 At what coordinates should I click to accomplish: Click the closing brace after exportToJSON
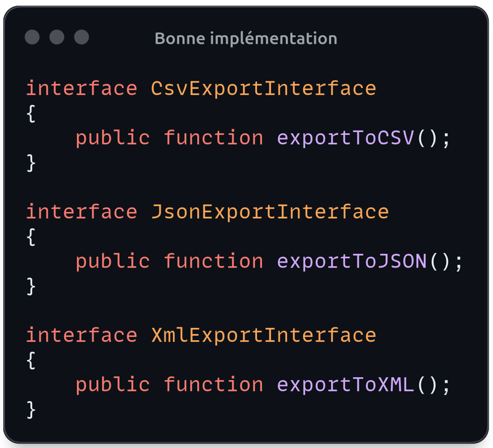tap(31, 287)
